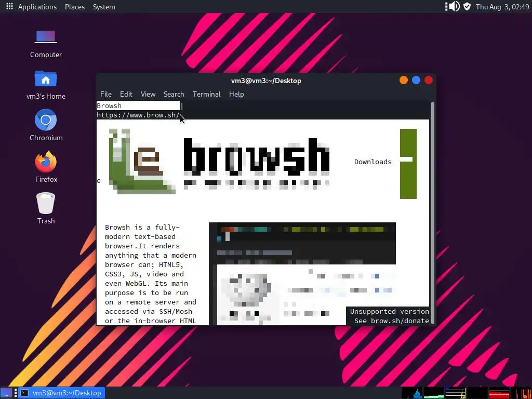
Task: Click the large browsh logo text
Action: [x=257, y=156]
